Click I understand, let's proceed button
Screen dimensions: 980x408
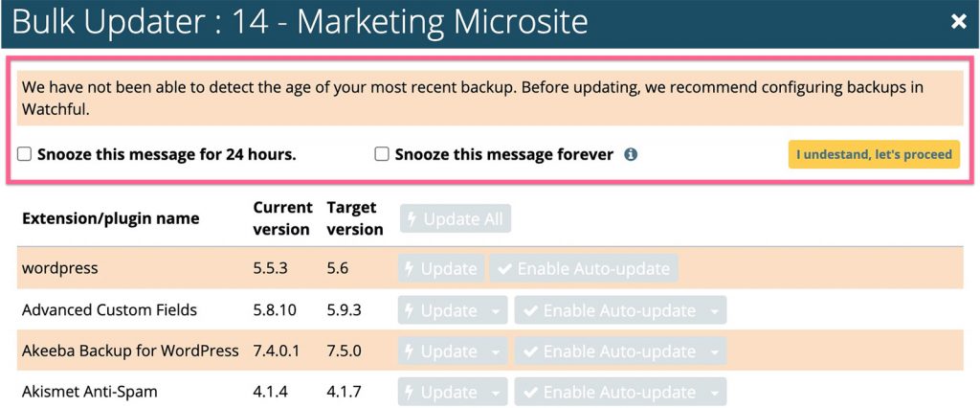(x=874, y=154)
